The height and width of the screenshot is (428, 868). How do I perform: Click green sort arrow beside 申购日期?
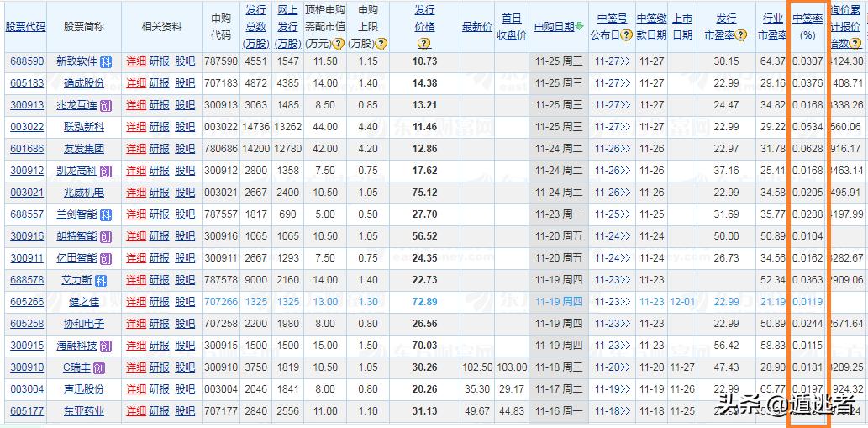tap(579, 27)
